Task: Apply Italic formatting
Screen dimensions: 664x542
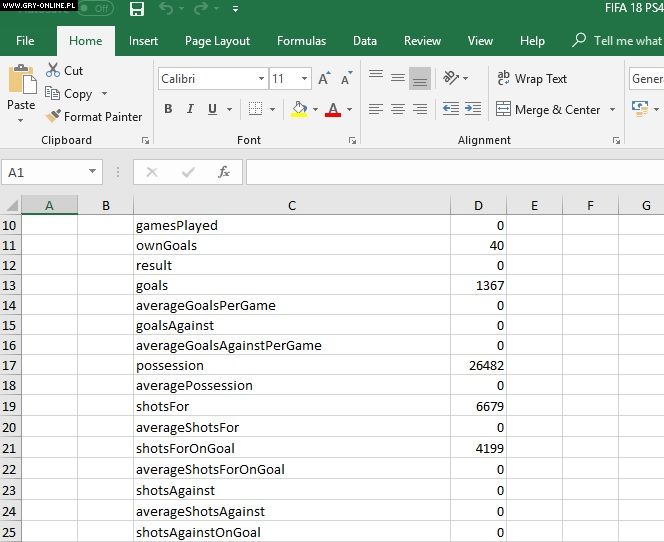Action: (x=190, y=109)
